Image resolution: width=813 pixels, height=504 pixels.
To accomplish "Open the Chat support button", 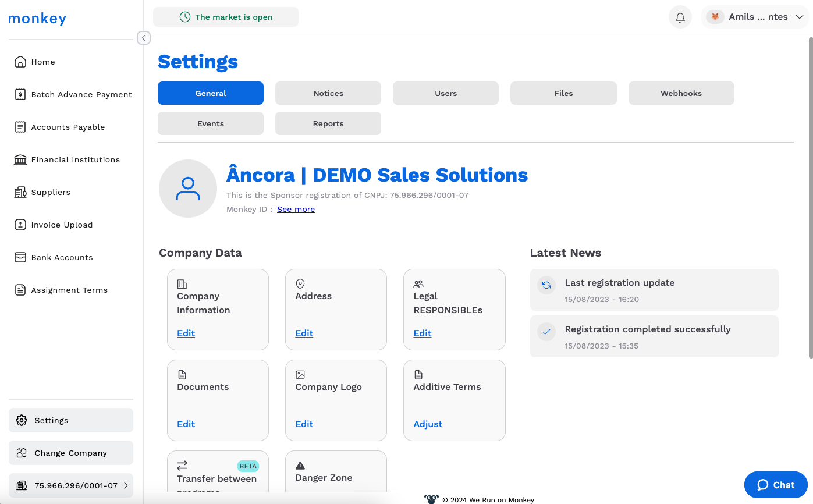I will tap(776, 485).
